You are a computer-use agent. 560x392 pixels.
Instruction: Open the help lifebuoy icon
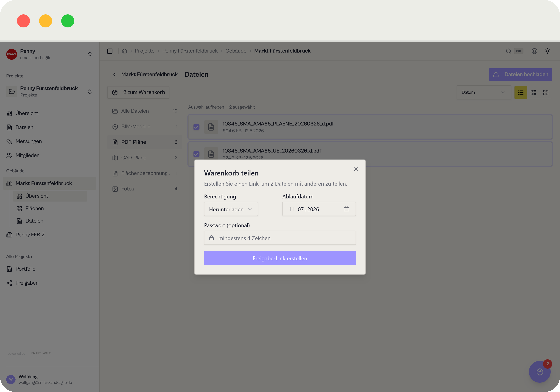coord(534,51)
